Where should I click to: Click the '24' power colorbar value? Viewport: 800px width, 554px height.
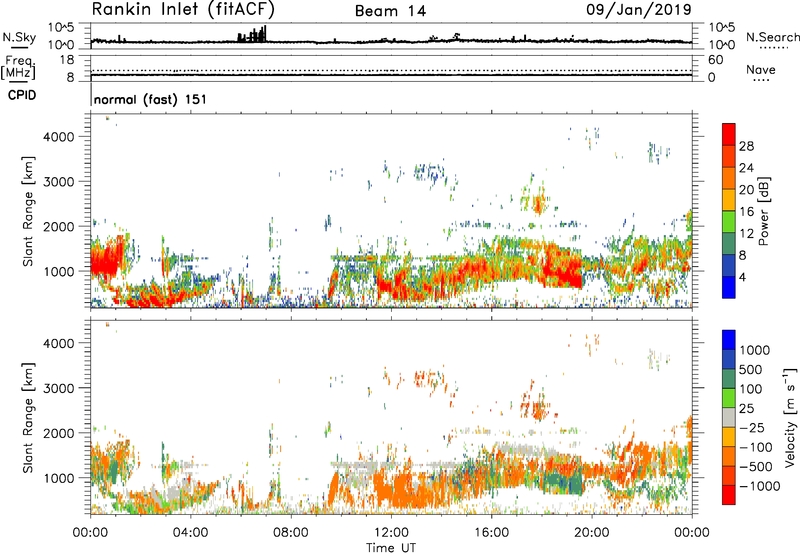(746, 168)
